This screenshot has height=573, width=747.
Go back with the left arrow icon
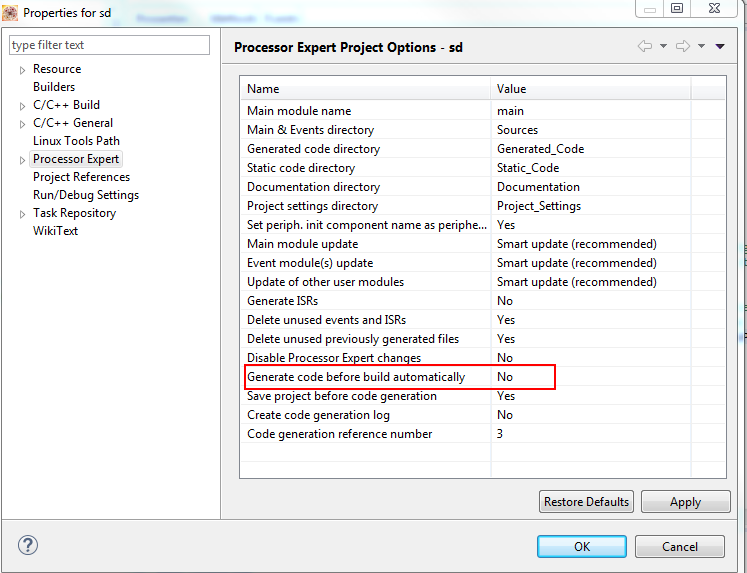645,46
